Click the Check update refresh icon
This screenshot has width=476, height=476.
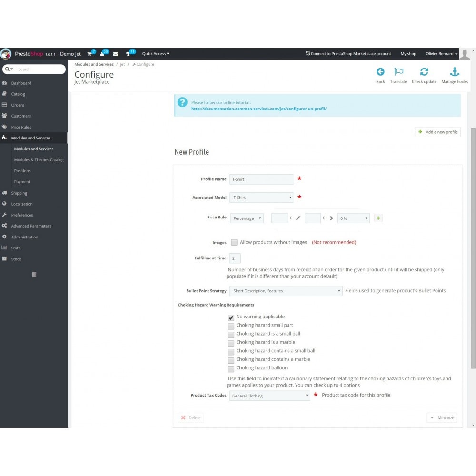point(424,72)
